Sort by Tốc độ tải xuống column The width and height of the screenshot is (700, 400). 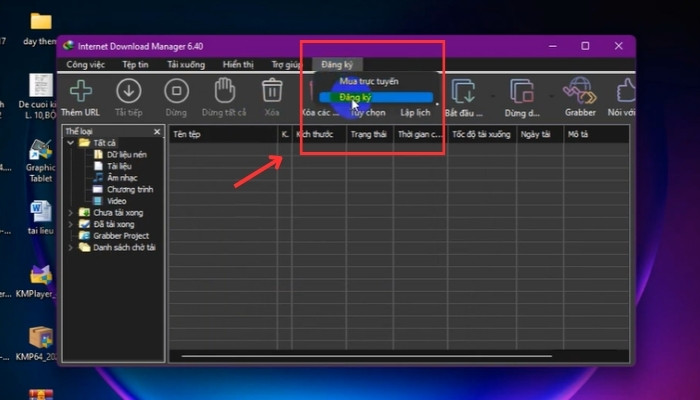point(482,134)
